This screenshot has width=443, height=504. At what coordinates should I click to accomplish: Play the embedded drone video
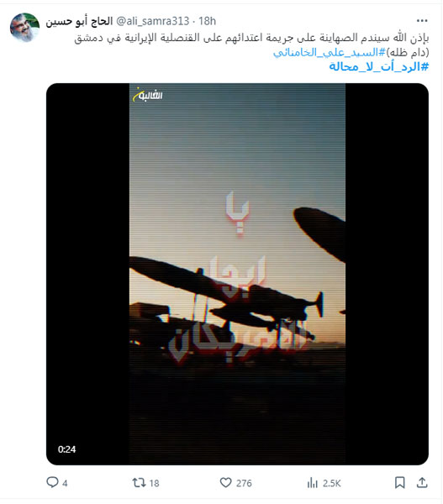point(237,274)
